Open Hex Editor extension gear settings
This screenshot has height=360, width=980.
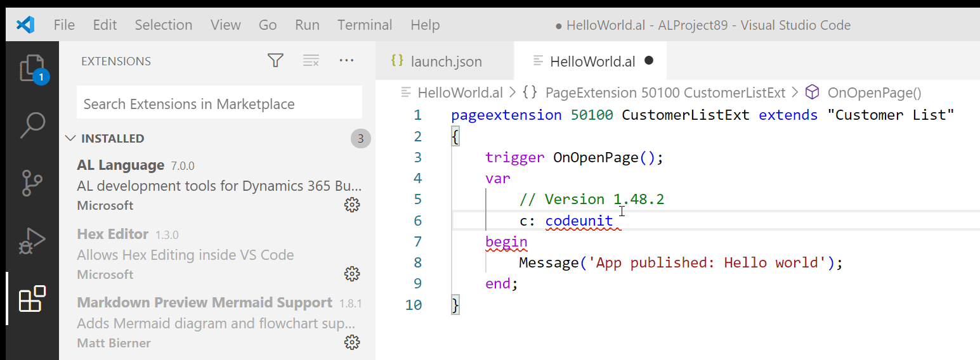point(352,274)
